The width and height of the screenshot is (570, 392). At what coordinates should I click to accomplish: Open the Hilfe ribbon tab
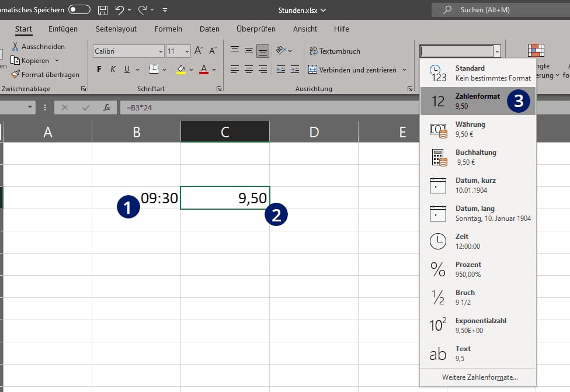[x=341, y=29]
